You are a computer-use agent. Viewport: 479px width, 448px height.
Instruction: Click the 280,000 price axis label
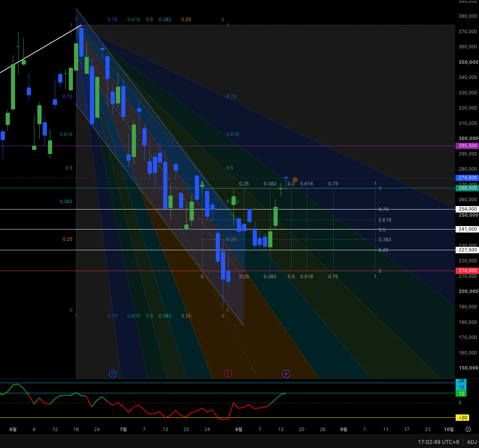tap(468, 169)
